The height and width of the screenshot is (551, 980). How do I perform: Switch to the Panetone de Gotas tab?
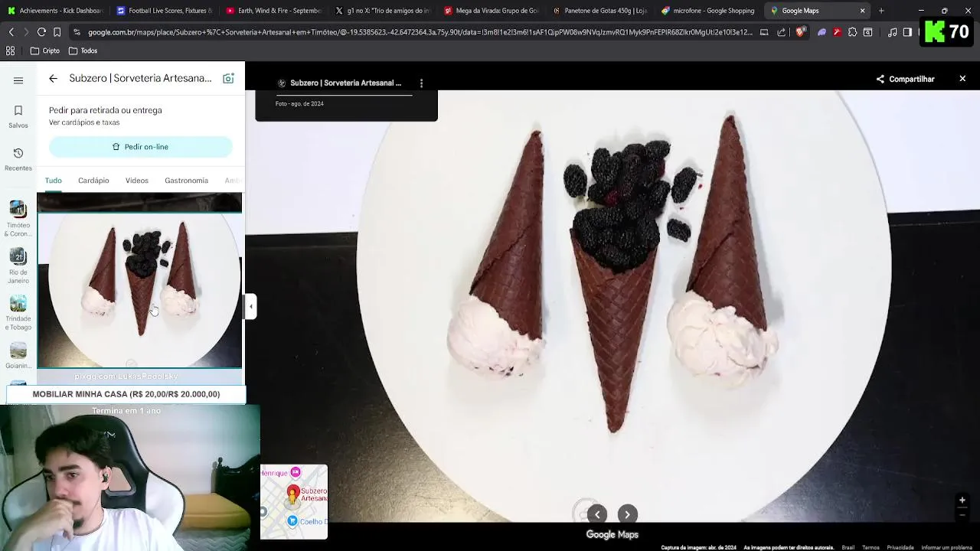tap(600, 11)
